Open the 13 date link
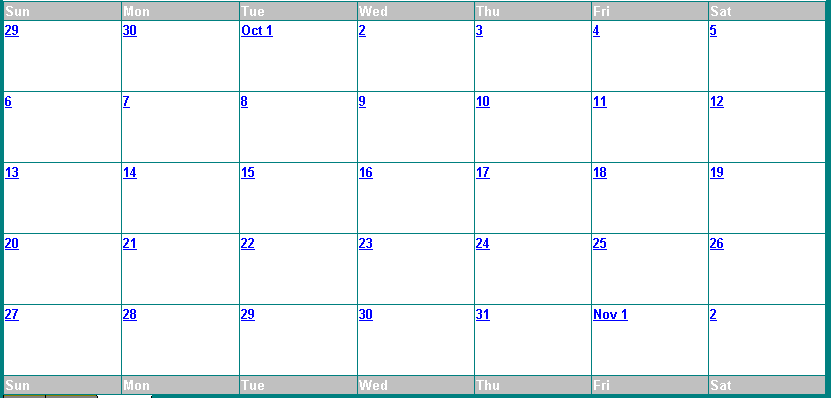 point(12,173)
